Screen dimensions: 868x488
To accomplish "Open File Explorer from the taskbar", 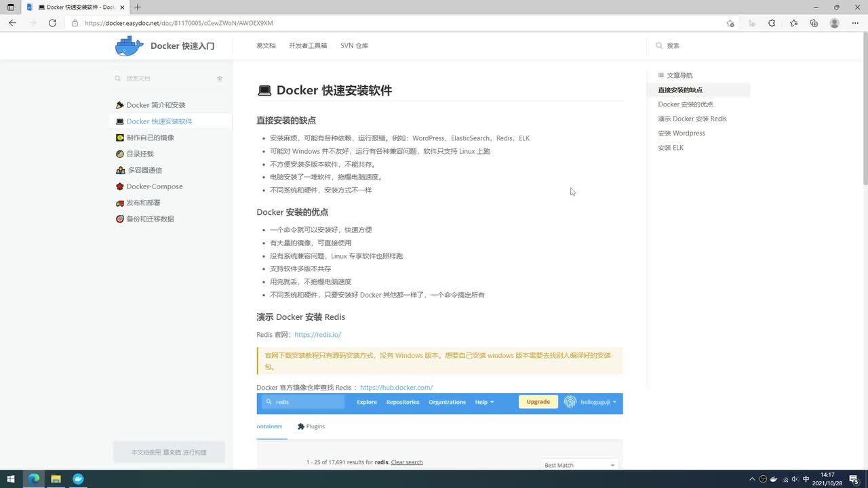I will tap(56, 479).
